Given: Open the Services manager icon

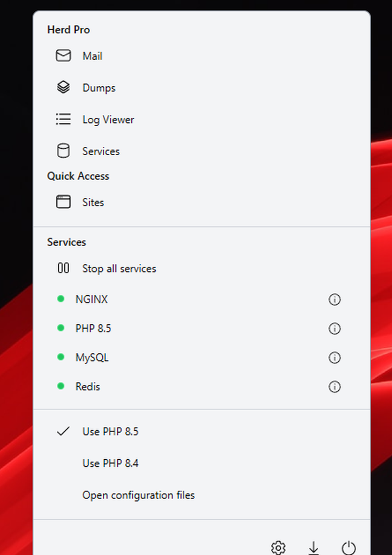Looking at the screenshot, I should tap(63, 151).
